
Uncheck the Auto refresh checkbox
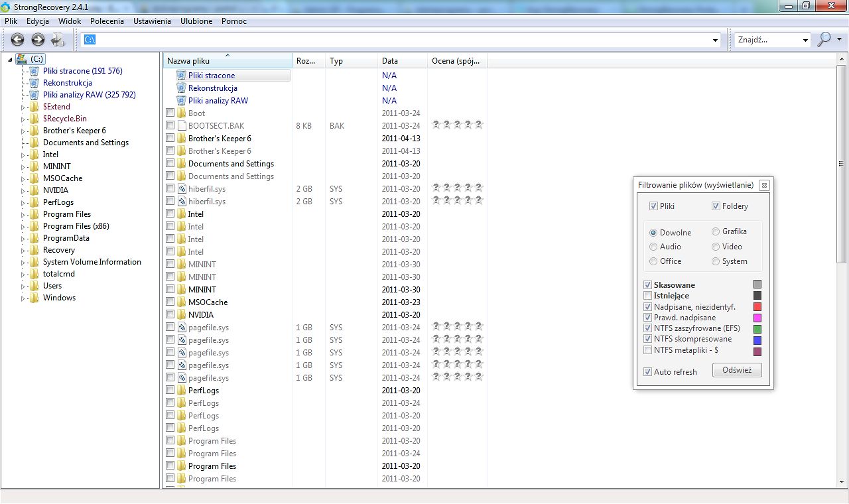(x=647, y=372)
